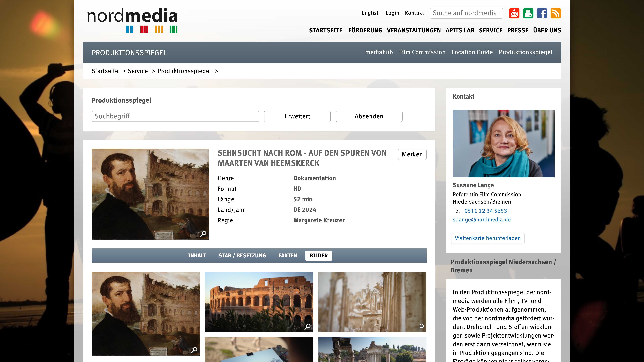The height and width of the screenshot is (362, 644).
Task: Focus the 'Suche auf nordmedia' search field
Action: (x=466, y=13)
